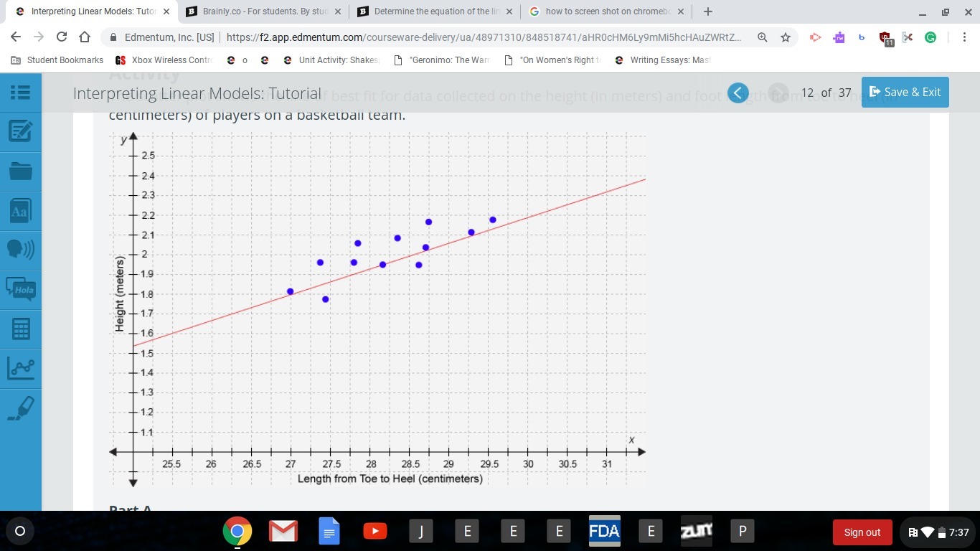The height and width of the screenshot is (551, 980).
Task: Click the Sign out button
Action: (862, 532)
